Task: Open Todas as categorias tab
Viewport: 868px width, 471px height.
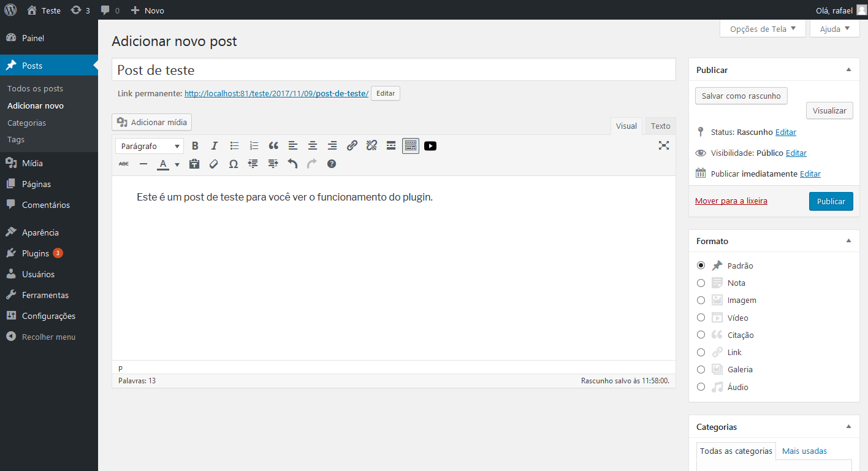Action: tap(736, 451)
